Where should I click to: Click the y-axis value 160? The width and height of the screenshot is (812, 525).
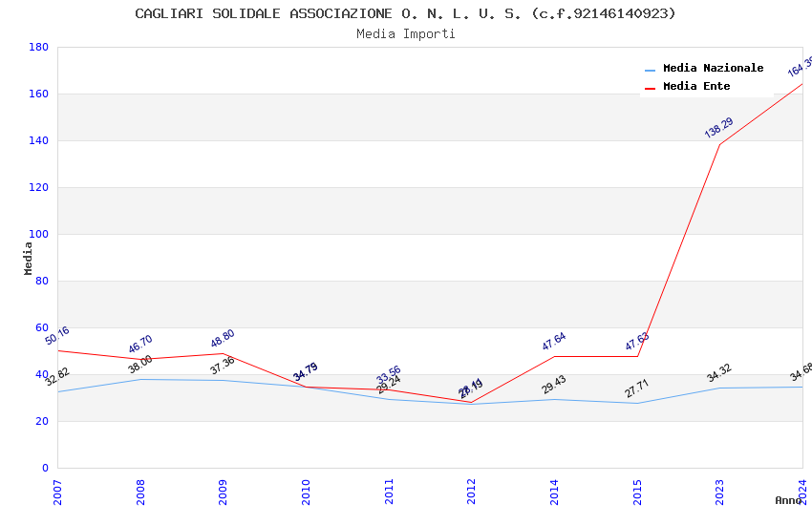pos(38,94)
